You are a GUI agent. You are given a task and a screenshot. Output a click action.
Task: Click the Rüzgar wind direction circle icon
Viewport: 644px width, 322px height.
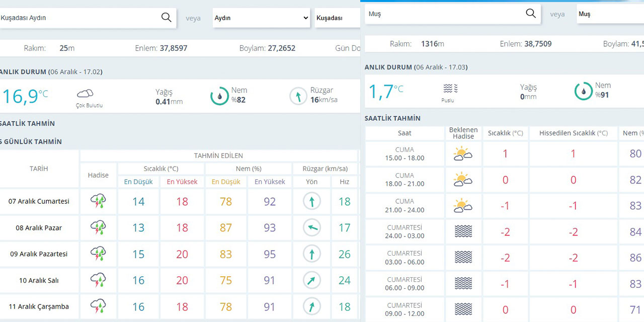[x=298, y=96]
